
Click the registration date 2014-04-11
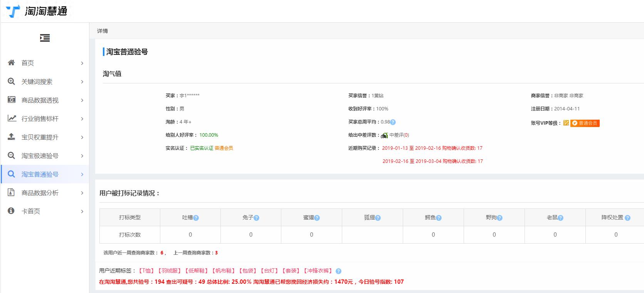coord(567,109)
